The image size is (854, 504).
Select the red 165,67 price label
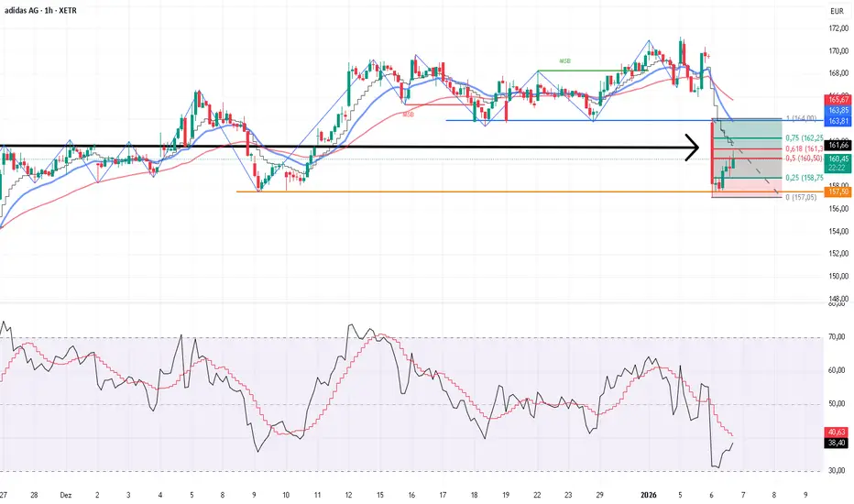[x=838, y=100]
